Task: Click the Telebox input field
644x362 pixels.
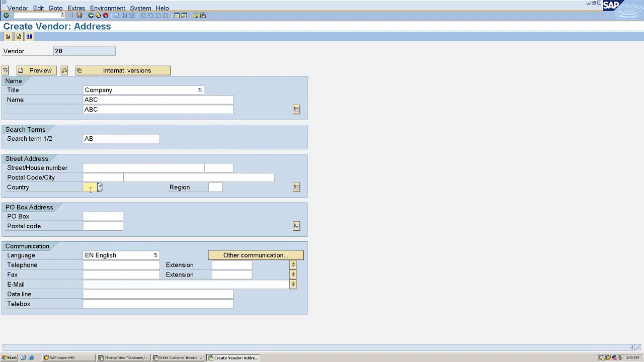Action: 158,304
